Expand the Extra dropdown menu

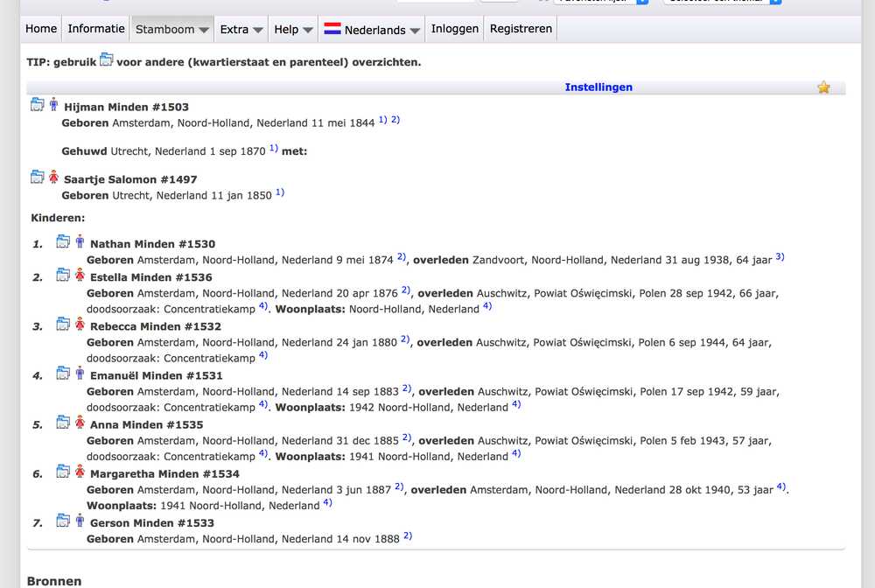(241, 29)
